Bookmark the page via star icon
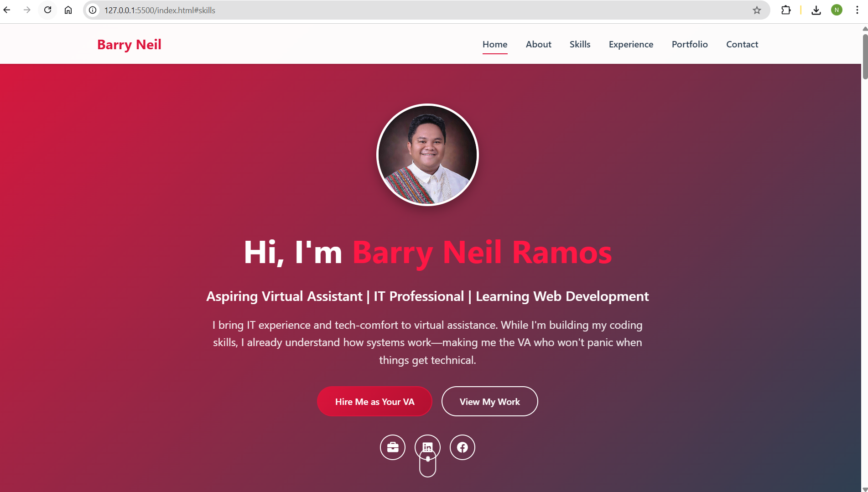The height and width of the screenshot is (492, 868). point(757,10)
